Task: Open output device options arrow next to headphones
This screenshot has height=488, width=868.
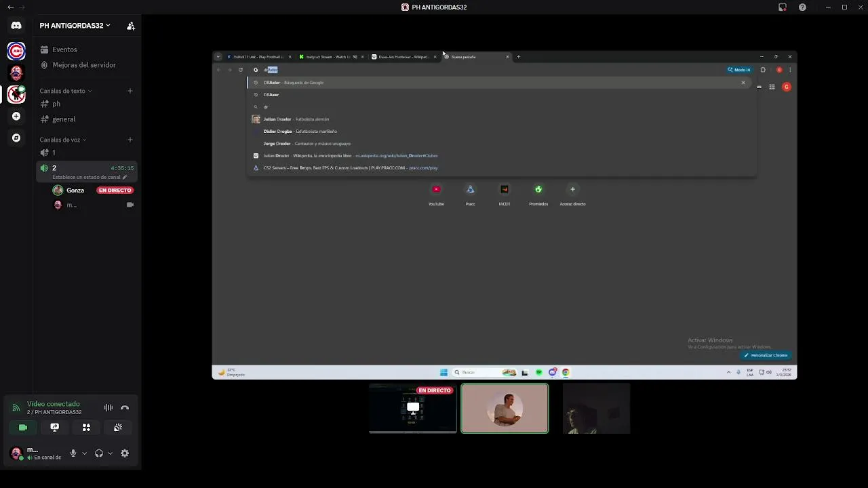Action: point(110,453)
